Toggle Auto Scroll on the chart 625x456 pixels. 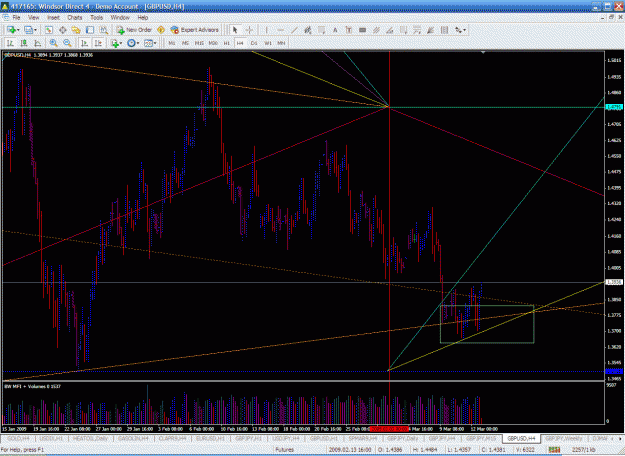tap(85, 43)
